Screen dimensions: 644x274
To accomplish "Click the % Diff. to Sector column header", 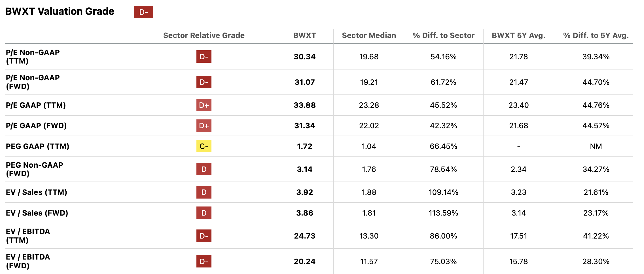I will click(x=443, y=35).
